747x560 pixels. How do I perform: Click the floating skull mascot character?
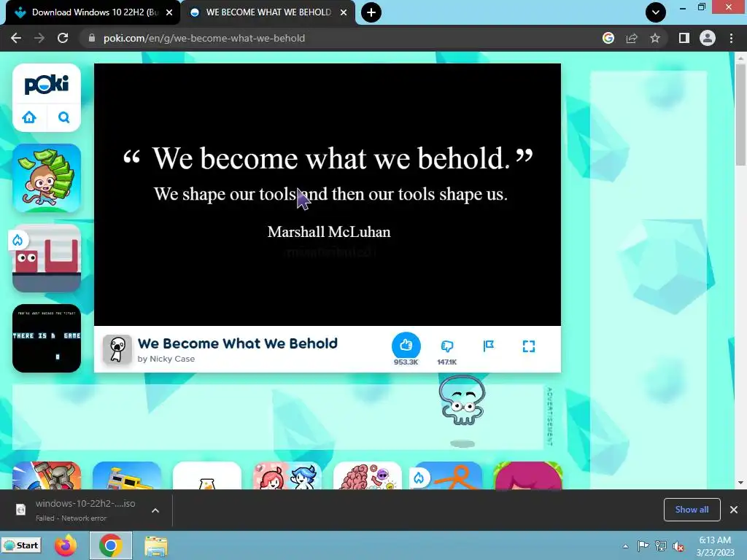[x=462, y=400]
